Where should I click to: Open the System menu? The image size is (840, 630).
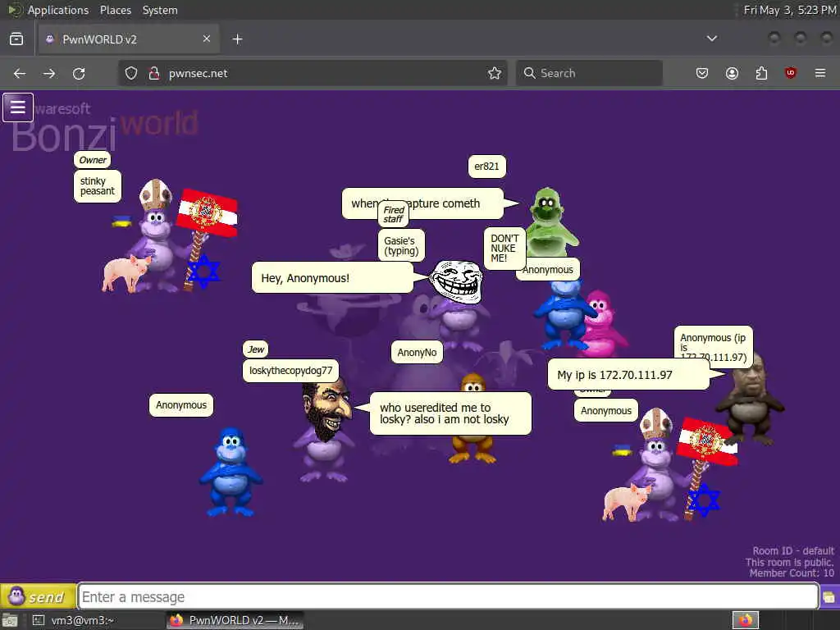coord(160,10)
